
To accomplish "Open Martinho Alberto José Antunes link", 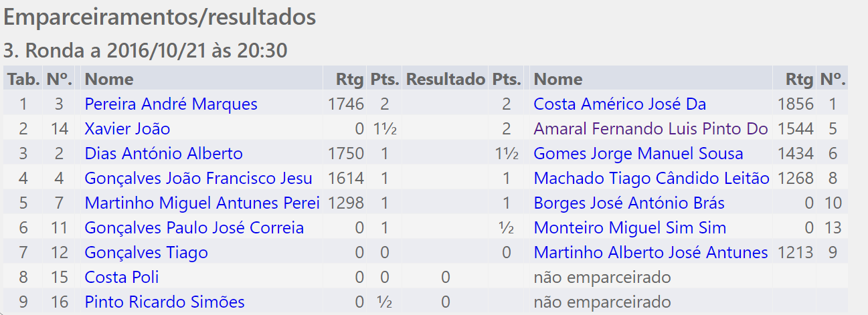I will click(x=650, y=253).
